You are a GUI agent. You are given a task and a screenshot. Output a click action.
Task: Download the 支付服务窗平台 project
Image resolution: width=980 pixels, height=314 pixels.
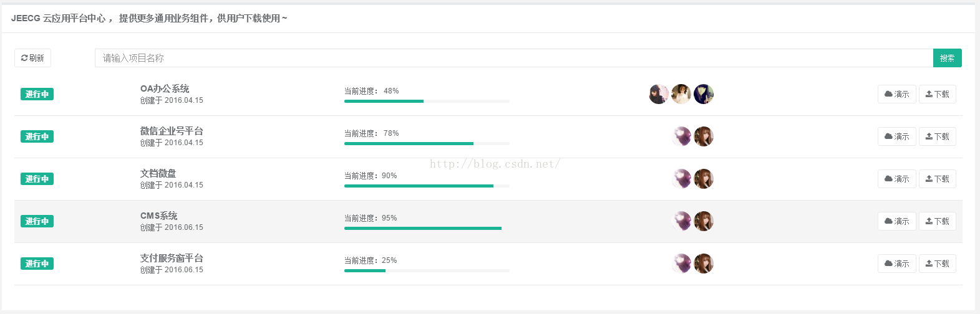point(938,264)
